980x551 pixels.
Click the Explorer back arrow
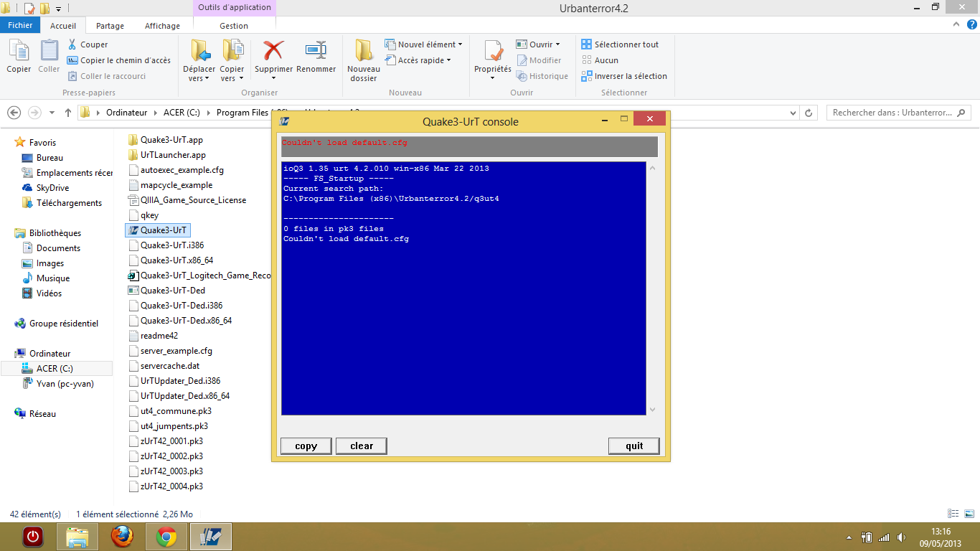(x=14, y=113)
